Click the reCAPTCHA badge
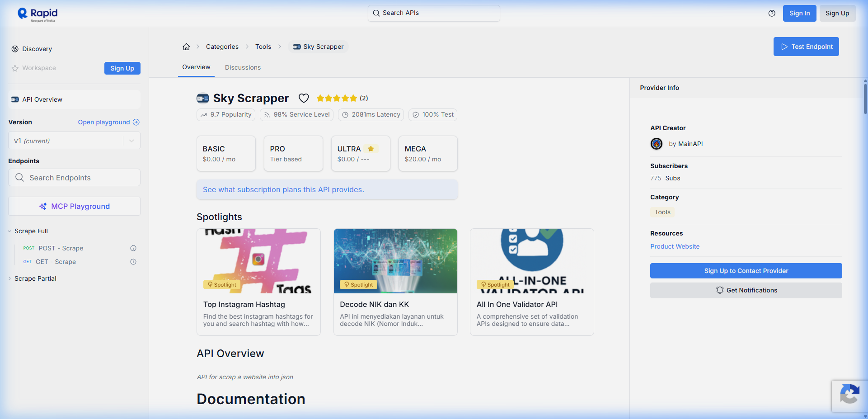The width and height of the screenshot is (868, 419). point(849,396)
